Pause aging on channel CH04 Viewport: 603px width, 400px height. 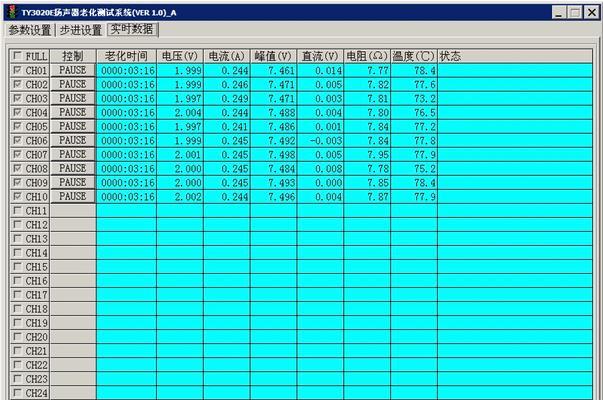(x=73, y=112)
